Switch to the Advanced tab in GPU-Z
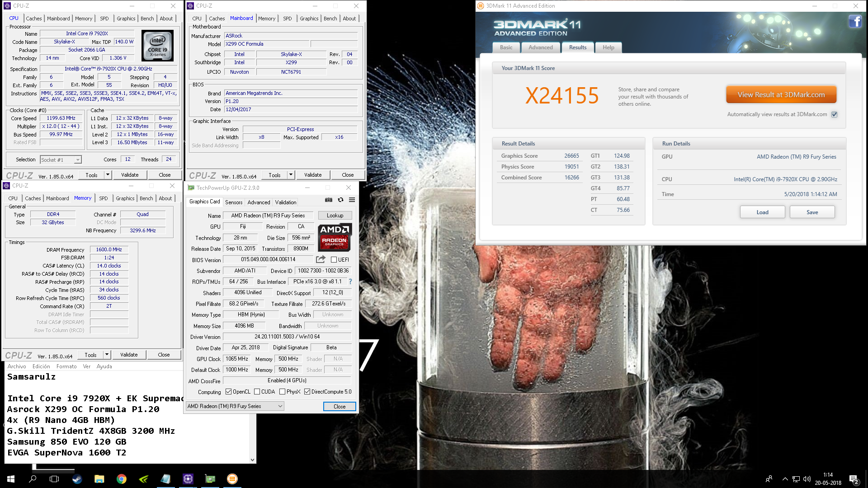 click(259, 202)
